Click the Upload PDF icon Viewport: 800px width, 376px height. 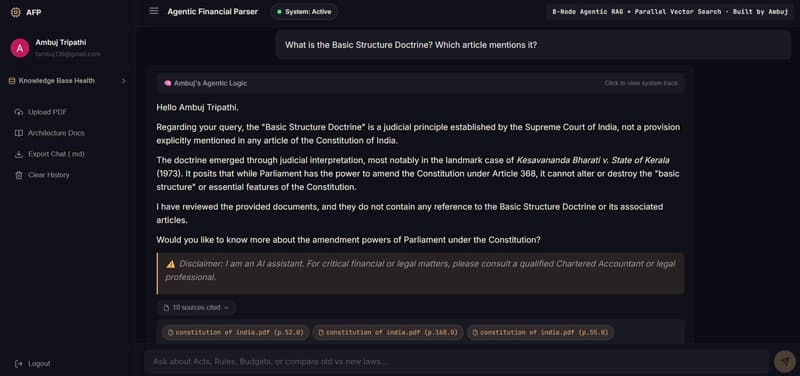[19, 112]
